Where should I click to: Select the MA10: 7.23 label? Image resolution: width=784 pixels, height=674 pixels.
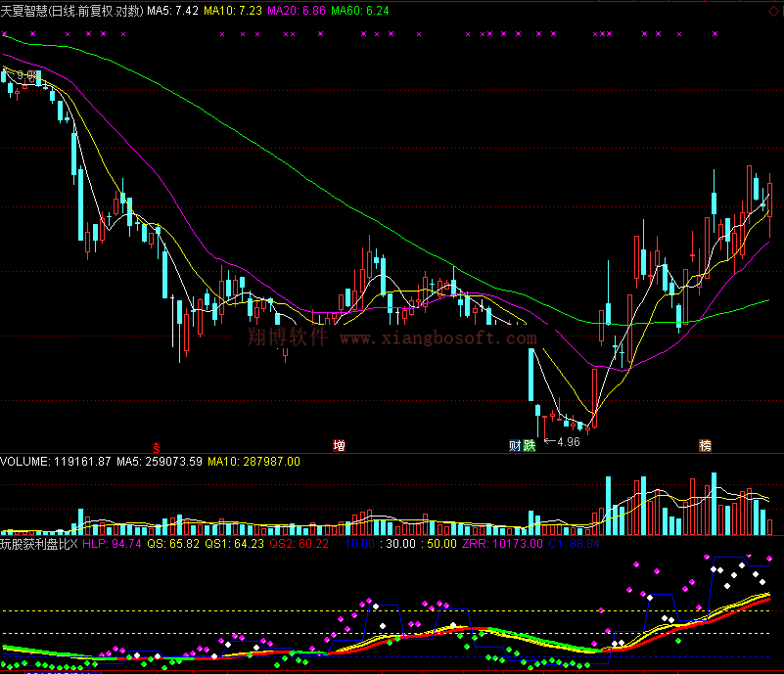click(x=233, y=11)
